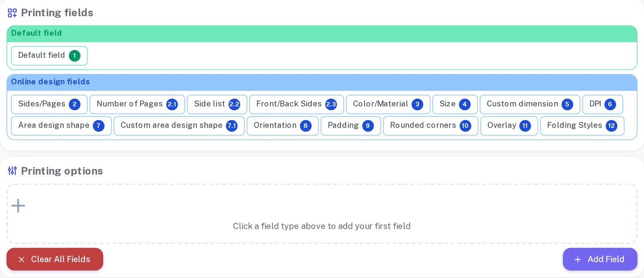Click the Add Field button
Screen dimensions: 644x278
pos(600,259)
